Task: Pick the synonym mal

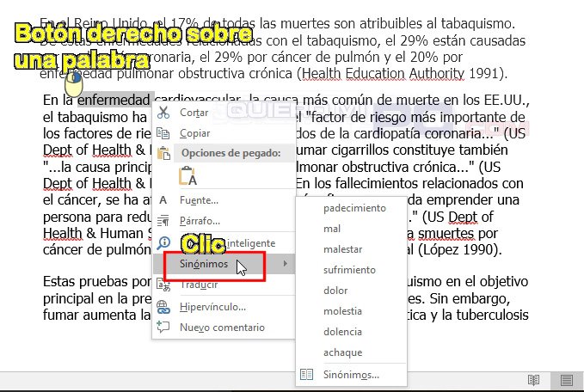Action: coord(351,229)
